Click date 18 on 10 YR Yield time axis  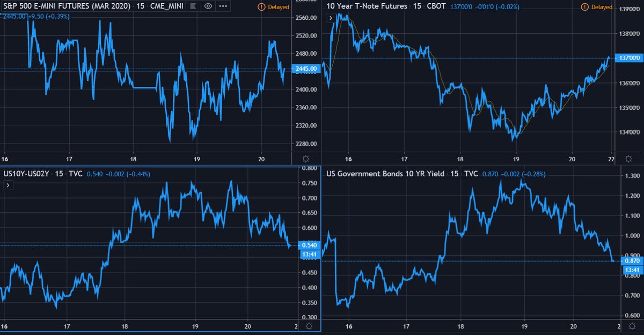pyautogui.click(x=460, y=326)
